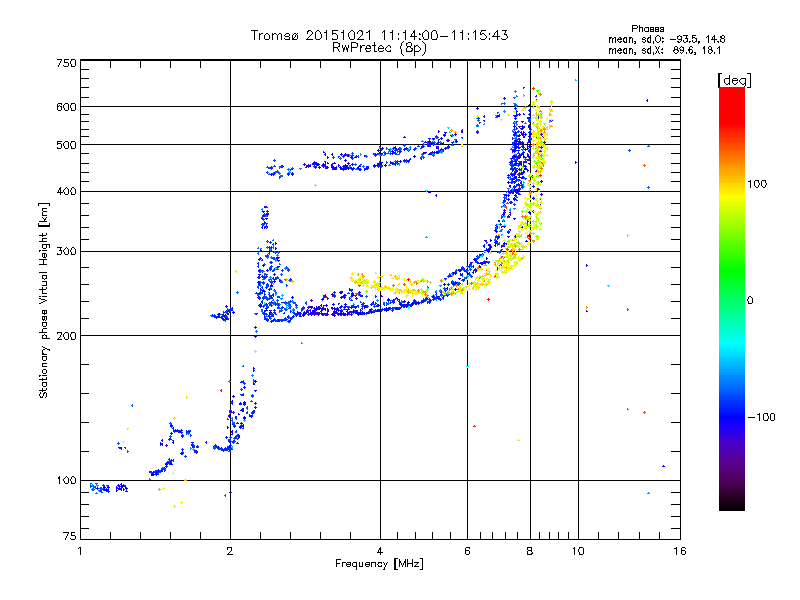
Task: Click y-axis tick label '100'
Action: 66,481
